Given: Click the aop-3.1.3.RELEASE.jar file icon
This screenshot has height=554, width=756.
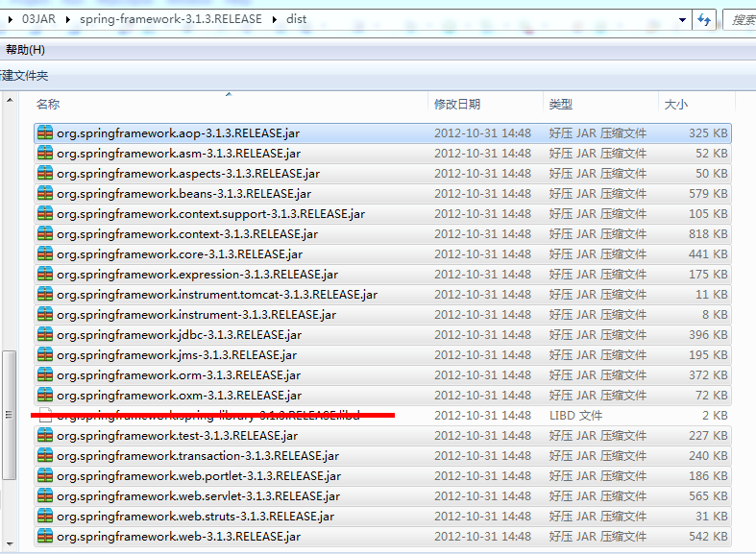Looking at the screenshot, I should click(45, 132).
